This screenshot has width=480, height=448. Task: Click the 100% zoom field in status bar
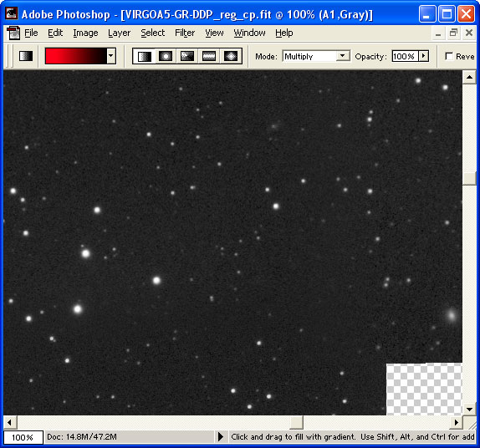pyautogui.click(x=23, y=437)
